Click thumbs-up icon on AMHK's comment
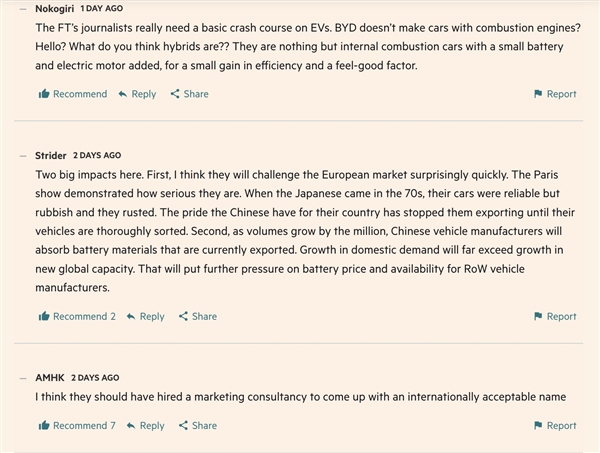 [x=44, y=425]
